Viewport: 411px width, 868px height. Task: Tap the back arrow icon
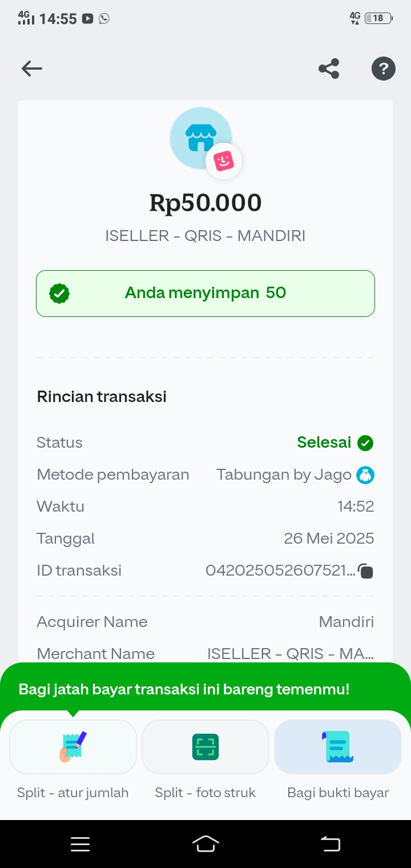coord(32,69)
